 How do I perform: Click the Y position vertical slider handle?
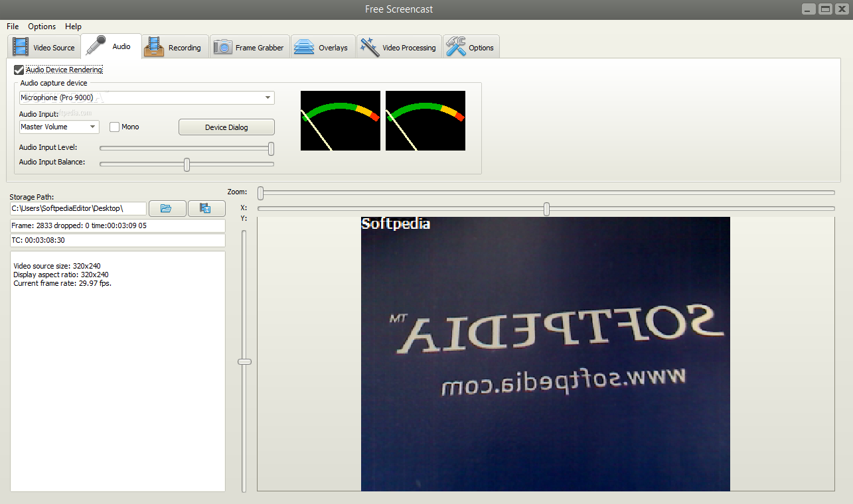[x=245, y=361]
